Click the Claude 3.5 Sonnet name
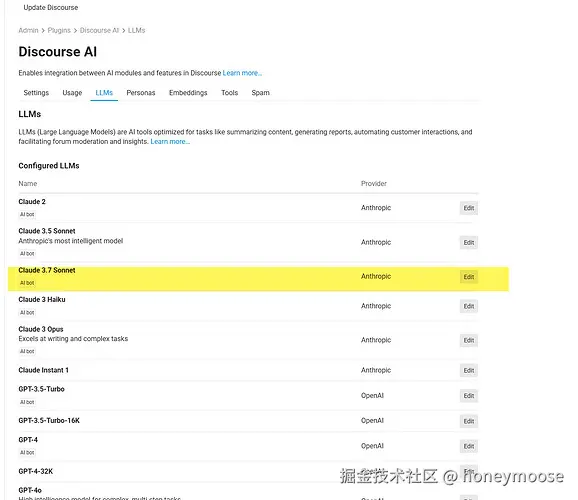The image size is (578, 500). tap(47, 231)
